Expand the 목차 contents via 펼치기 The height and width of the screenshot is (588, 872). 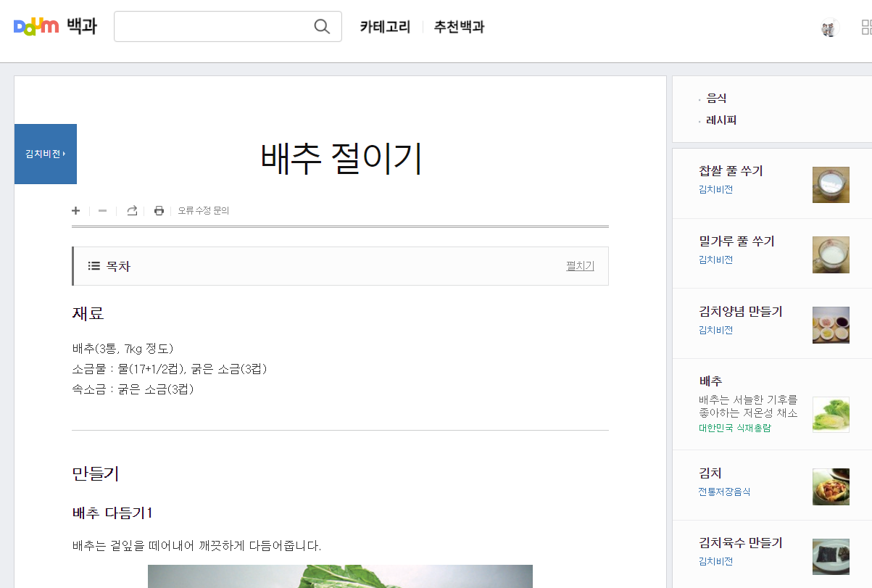pos(580,265)
